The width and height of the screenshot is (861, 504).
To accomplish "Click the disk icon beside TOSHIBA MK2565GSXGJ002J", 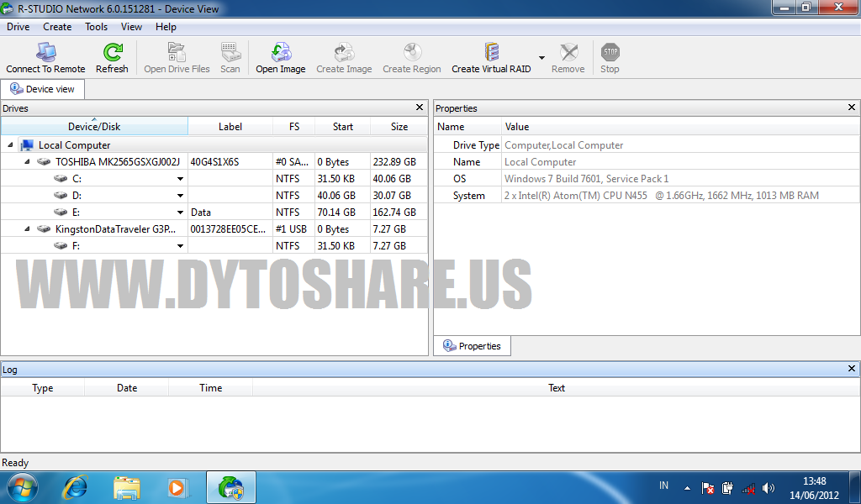I will [x=43, y=161].
